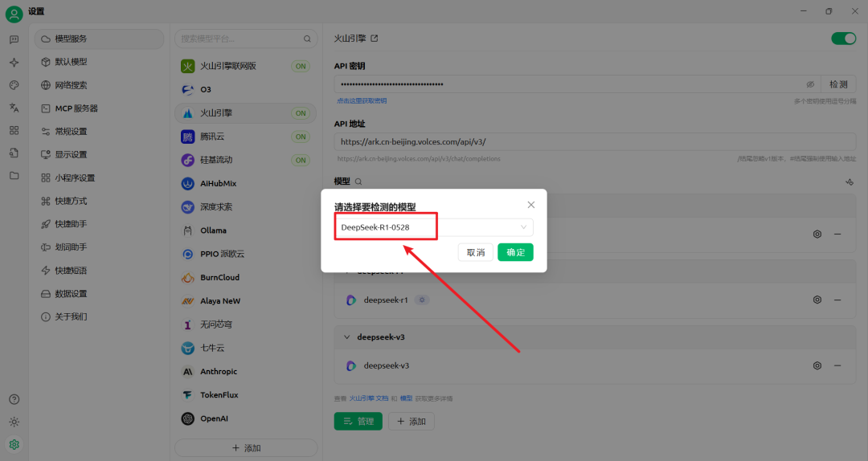Select the 无问芯穹 provider
The height and width of the screenshot is (461, 868).
point(245,324)
